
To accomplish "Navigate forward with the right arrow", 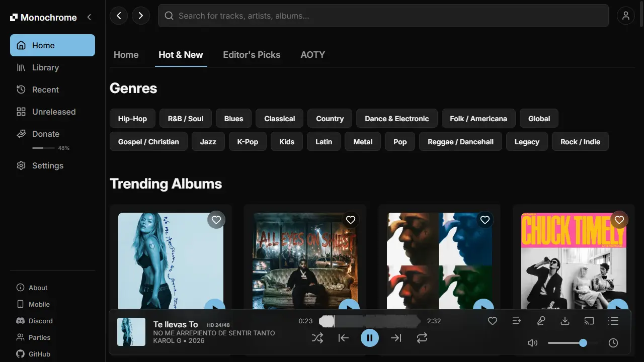I will point(141,16).
